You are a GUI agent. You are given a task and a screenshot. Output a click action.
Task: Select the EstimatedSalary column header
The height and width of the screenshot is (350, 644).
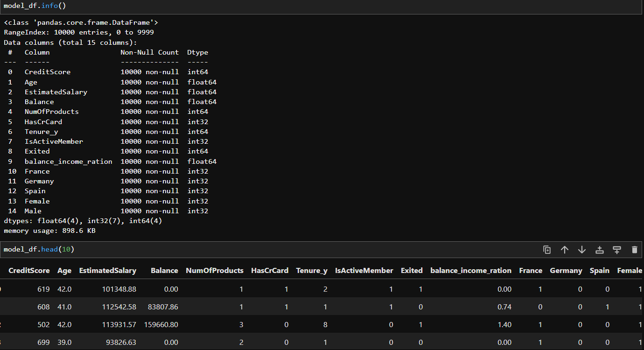[107, 271]
